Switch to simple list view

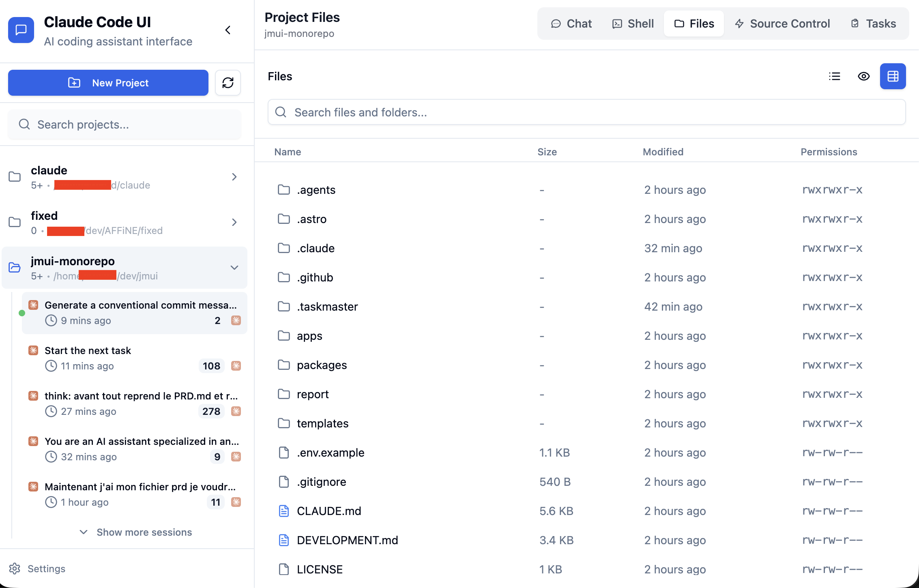click(835, 76)
